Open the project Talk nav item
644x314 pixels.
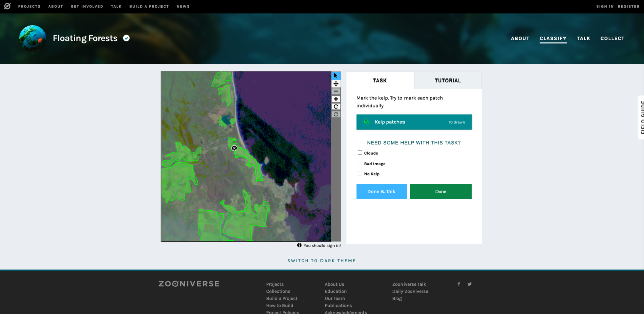(x=583, y=38)
